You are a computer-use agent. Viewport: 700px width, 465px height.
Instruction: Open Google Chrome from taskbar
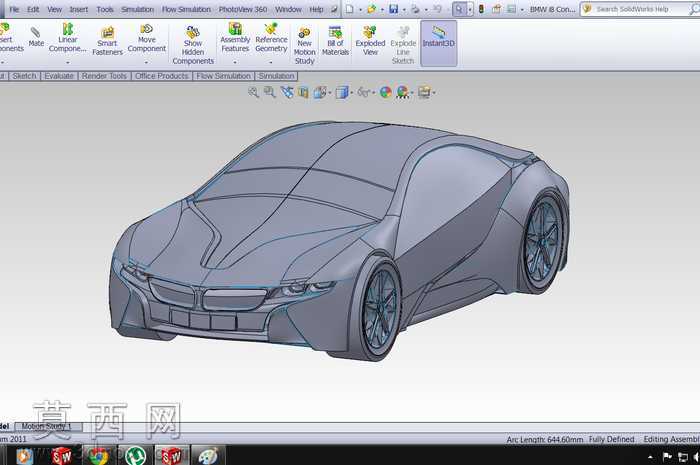tap(98, 456)
